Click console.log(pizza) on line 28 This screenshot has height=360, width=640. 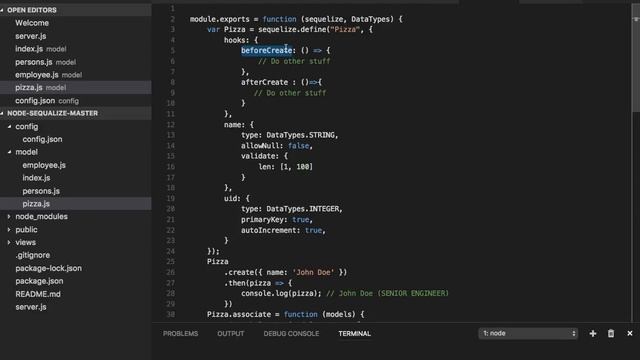tap(279, 293)
